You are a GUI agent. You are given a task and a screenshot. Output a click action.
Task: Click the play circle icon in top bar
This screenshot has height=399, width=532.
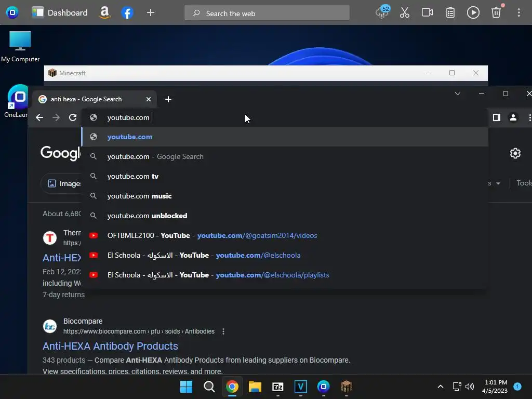tap(473, 12)
